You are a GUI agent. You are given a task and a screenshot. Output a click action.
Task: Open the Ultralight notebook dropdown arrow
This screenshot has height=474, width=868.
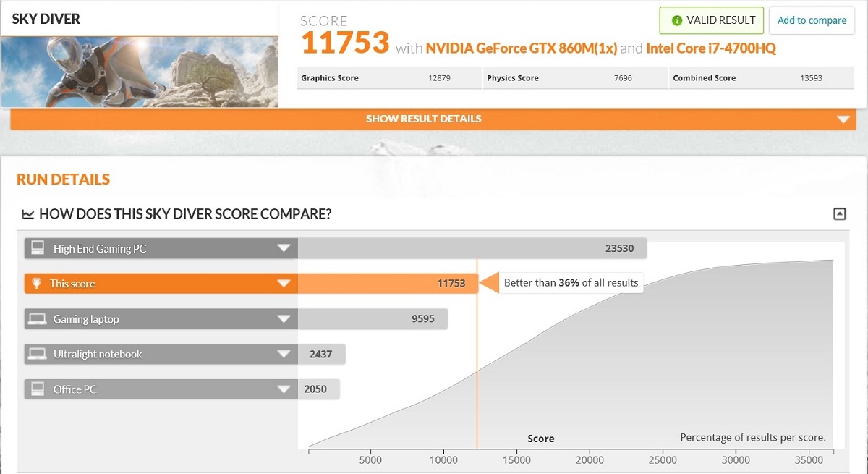tap(284, 354)
